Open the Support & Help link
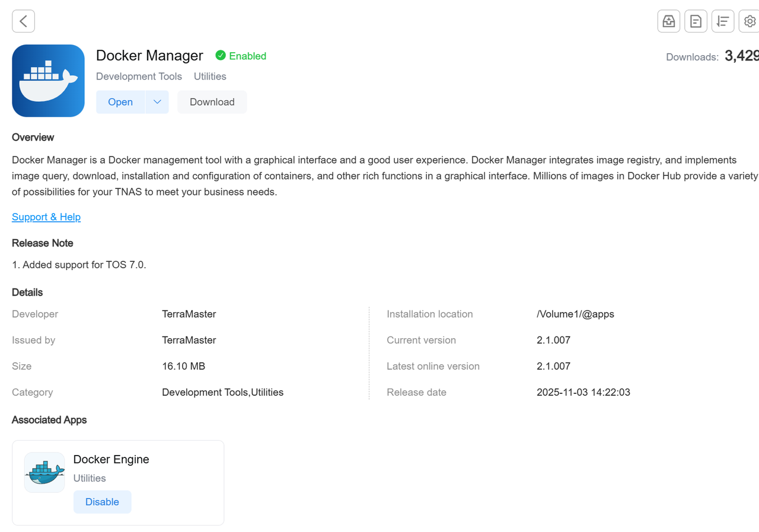This screenshot has height=532, width=759. [x=46, y=217]
